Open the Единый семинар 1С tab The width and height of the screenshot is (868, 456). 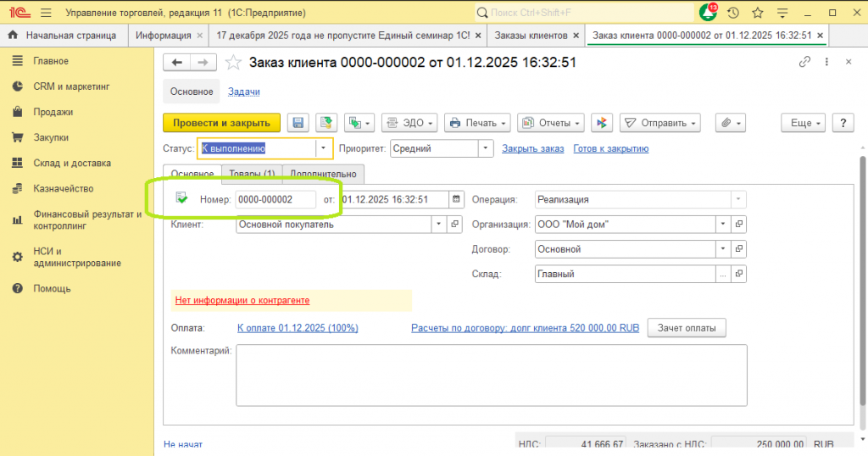(x=343, y=36)
